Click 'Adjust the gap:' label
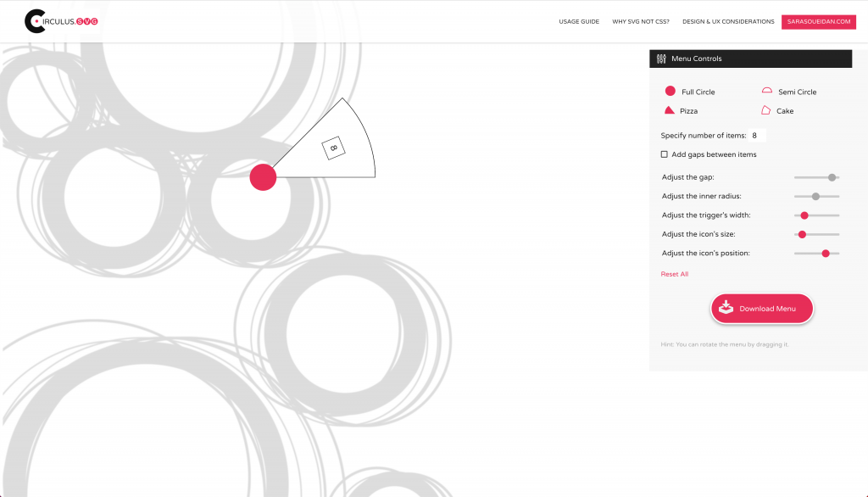The width and height of the screenshot is (868, 497). click(687, 177)
